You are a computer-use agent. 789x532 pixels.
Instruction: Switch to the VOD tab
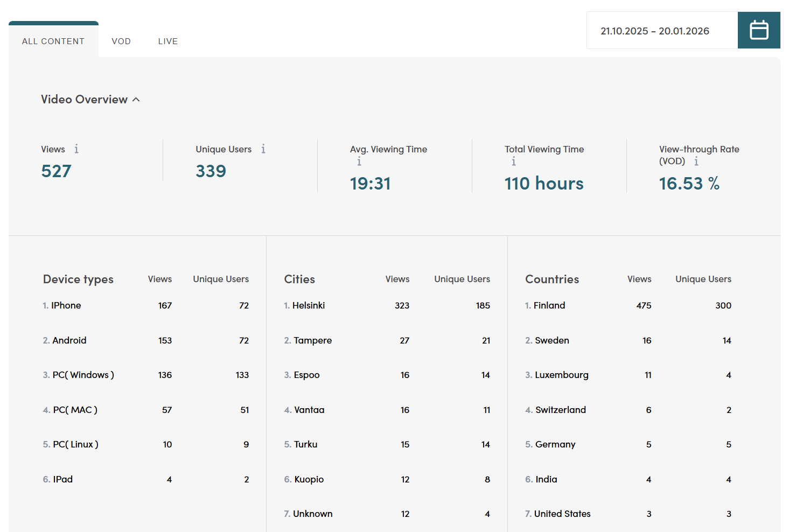(x=121, y=41)
